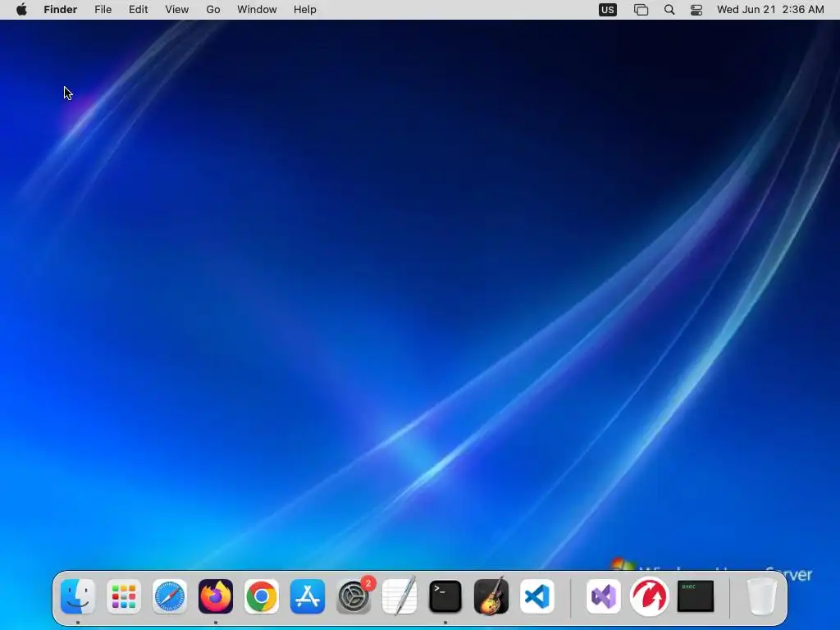The width and height of the screenshot is (840, 630).
Task: Open the Finder application menu
Action: (61, 10)
